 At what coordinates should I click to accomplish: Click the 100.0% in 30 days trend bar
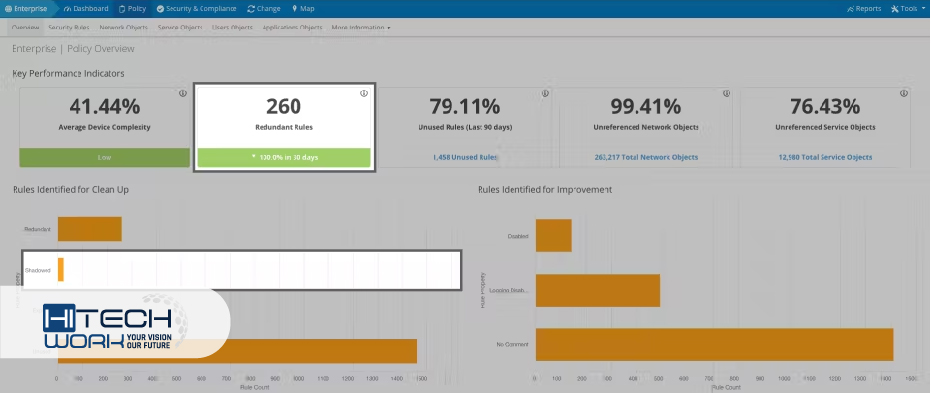[x=284, y=157]
